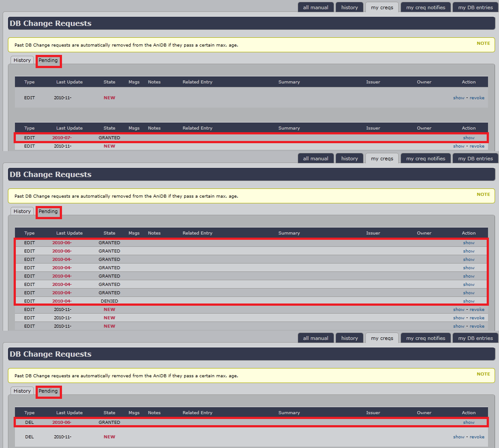Open show link for the DENIED edit request

468,301
